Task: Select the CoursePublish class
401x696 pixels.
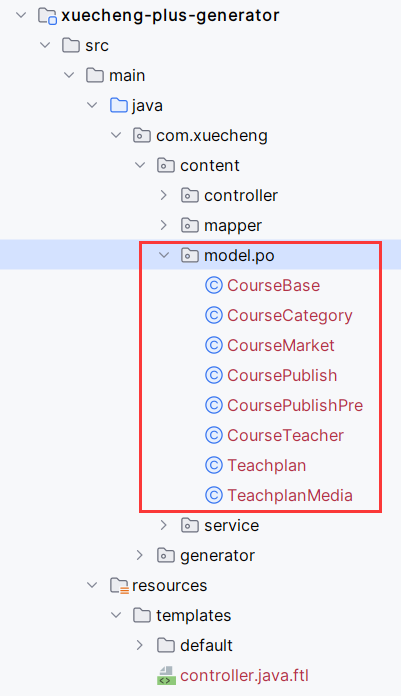Action: click(x=282, y=376)
